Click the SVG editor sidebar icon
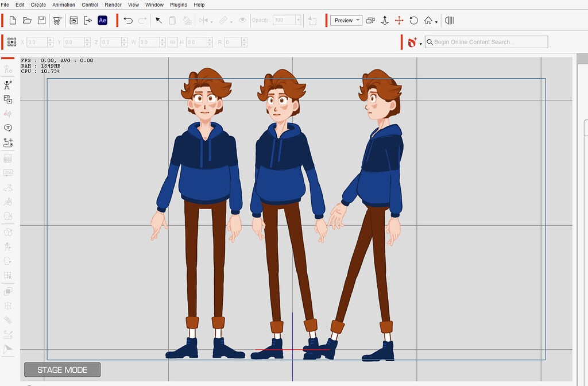588x386 pixels. pos(8,173)
